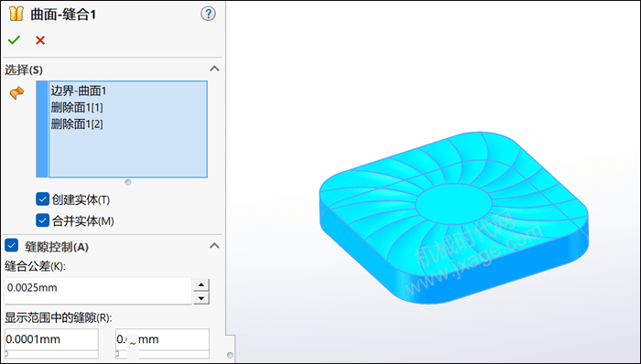Cancel with the red X icon
Screen dimensions: 641x364
coord(40,40)
